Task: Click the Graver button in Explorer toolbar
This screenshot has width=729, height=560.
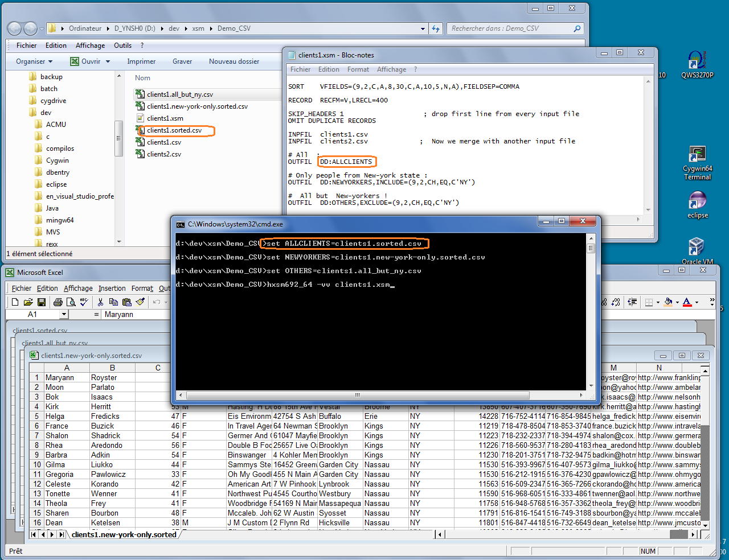Action: [182, 61]
